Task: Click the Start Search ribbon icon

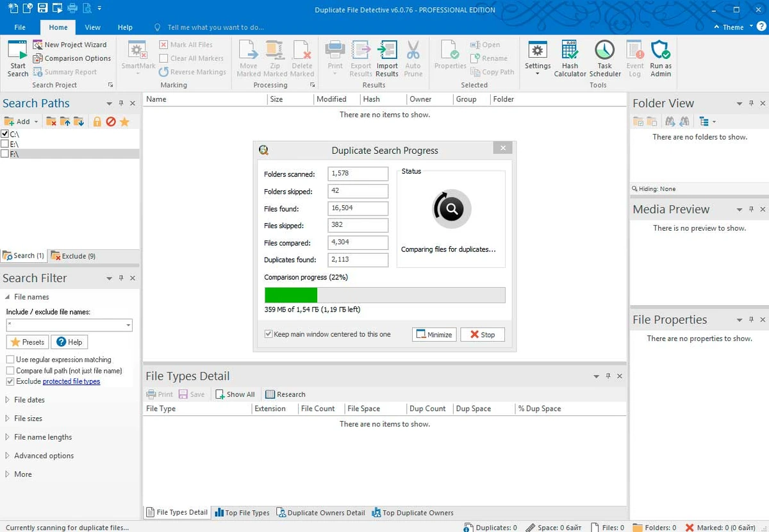Action: [x=18, y=58]
